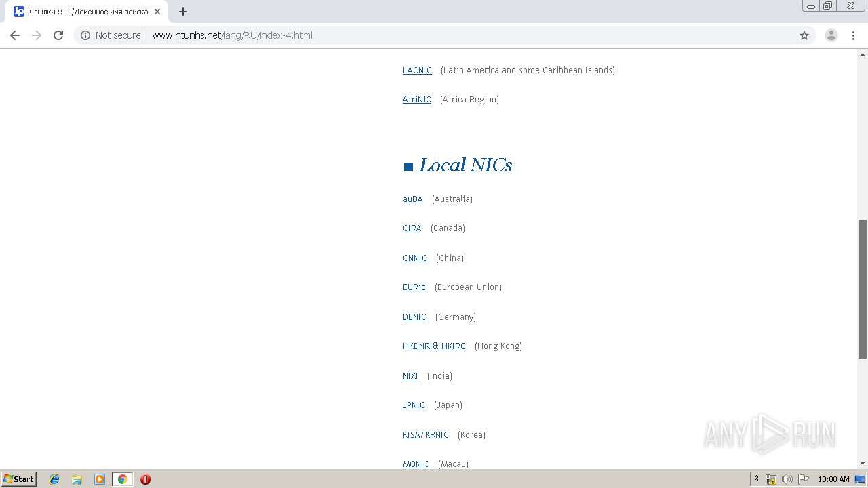
Task: Bookmark this page with the star icon
Action: point(804,35)
